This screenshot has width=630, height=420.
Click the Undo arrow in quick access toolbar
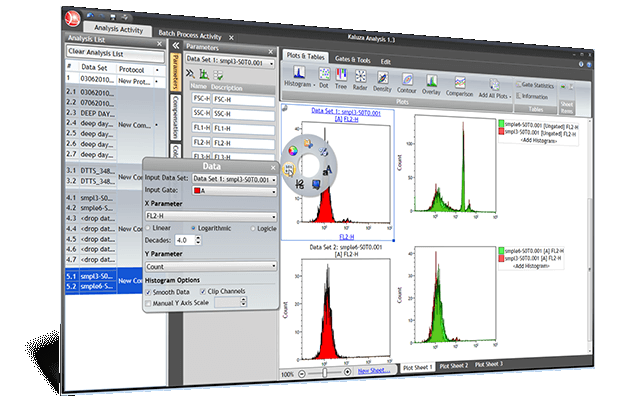(90, 15)
